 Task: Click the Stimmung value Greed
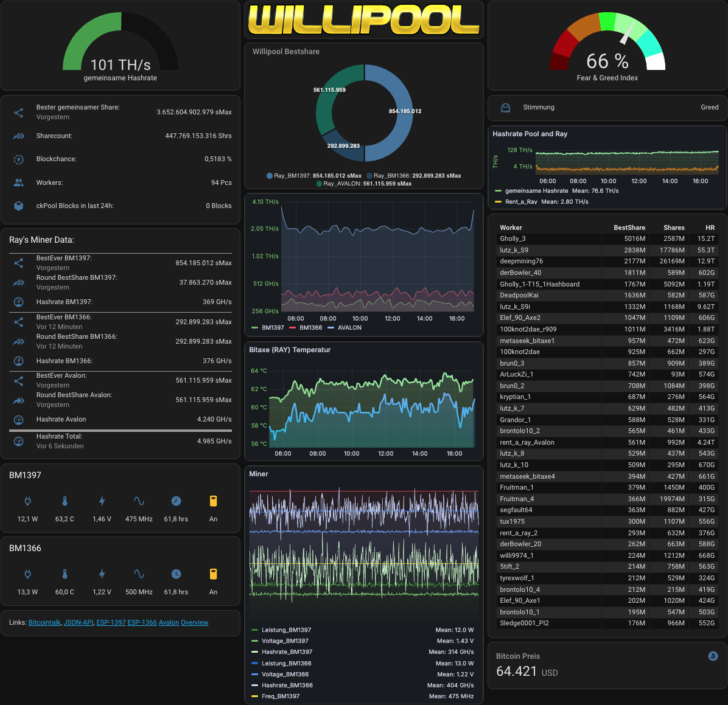click(x=709, y=108)
